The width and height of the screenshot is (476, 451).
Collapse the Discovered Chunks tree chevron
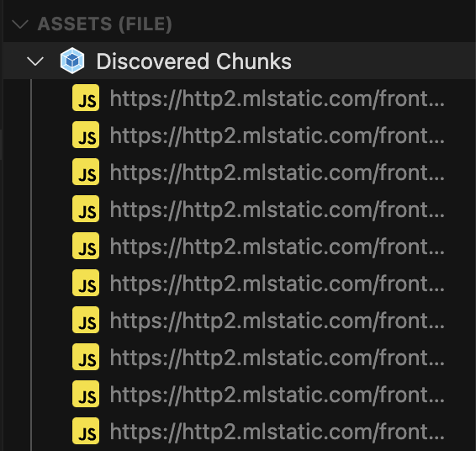(35, 61)
